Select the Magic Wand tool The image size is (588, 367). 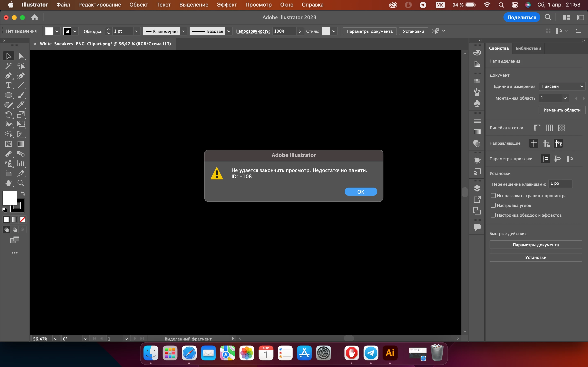(x=8, y=66)
